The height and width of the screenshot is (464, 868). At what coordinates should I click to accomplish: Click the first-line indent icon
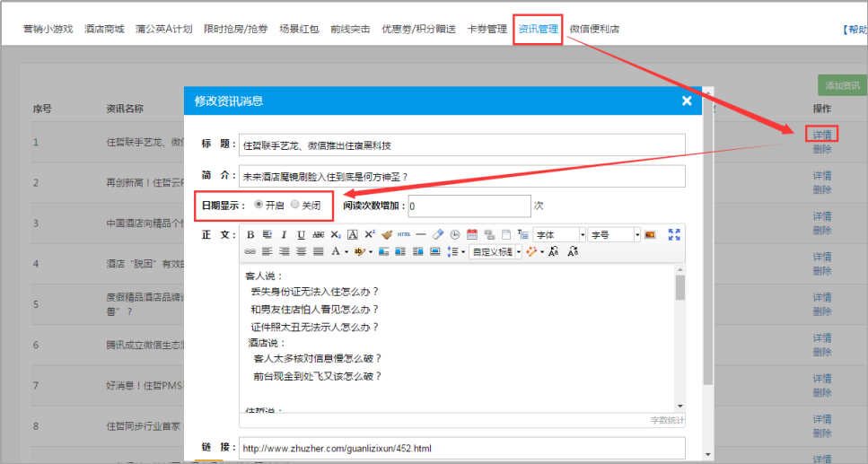tap(267, 235)
